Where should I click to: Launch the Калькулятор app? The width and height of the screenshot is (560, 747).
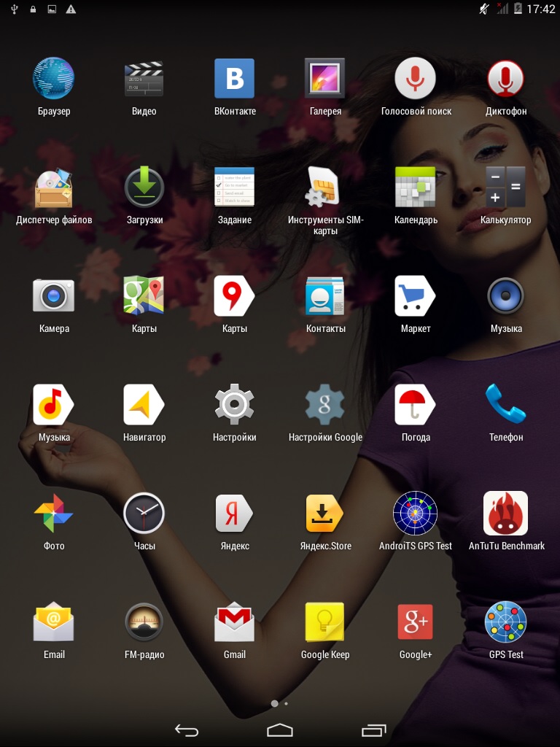(506, 187)
